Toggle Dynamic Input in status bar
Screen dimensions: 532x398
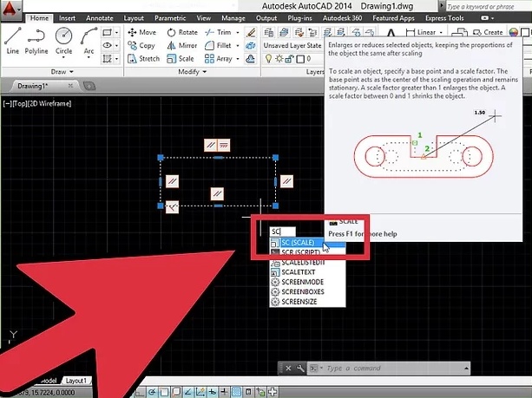coord(213,392)
